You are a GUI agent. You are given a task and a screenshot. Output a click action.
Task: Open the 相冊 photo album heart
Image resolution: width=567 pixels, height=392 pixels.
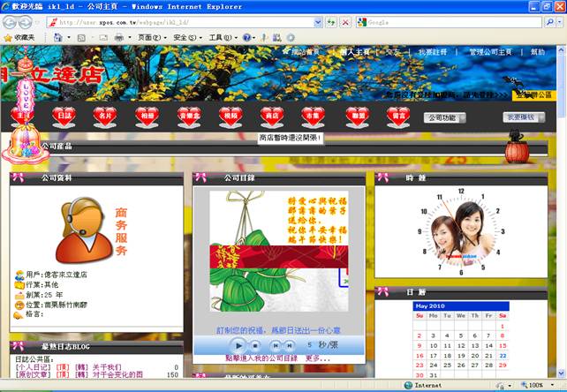point(147,115)
